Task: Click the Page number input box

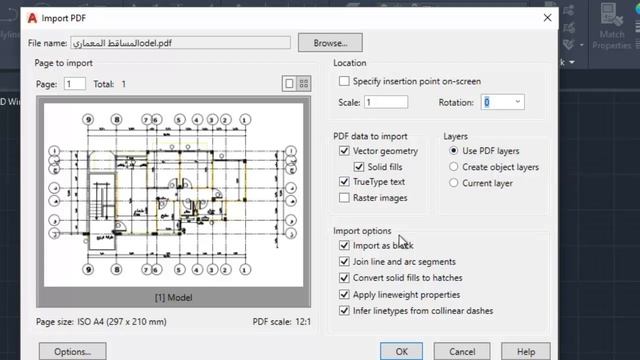Action: point(75,84)
